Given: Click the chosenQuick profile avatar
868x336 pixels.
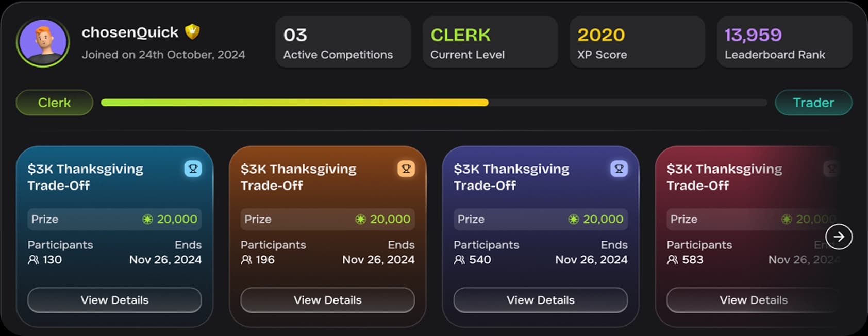Looking at the screenshot, I should coord(43,42).
